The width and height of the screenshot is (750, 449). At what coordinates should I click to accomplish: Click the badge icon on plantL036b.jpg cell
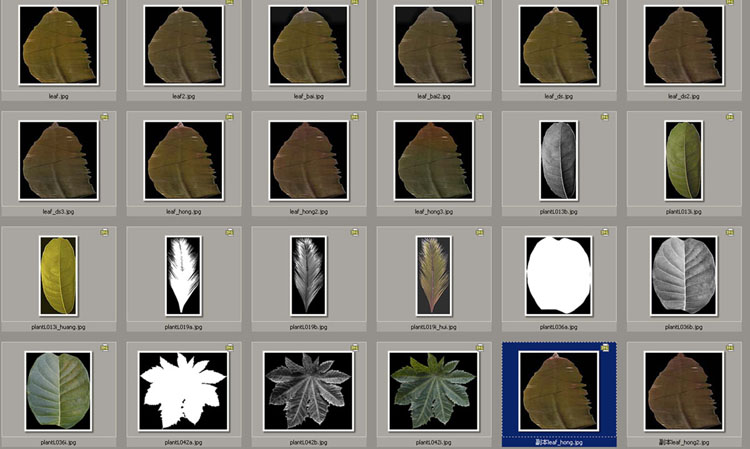(x=730, y=232)
